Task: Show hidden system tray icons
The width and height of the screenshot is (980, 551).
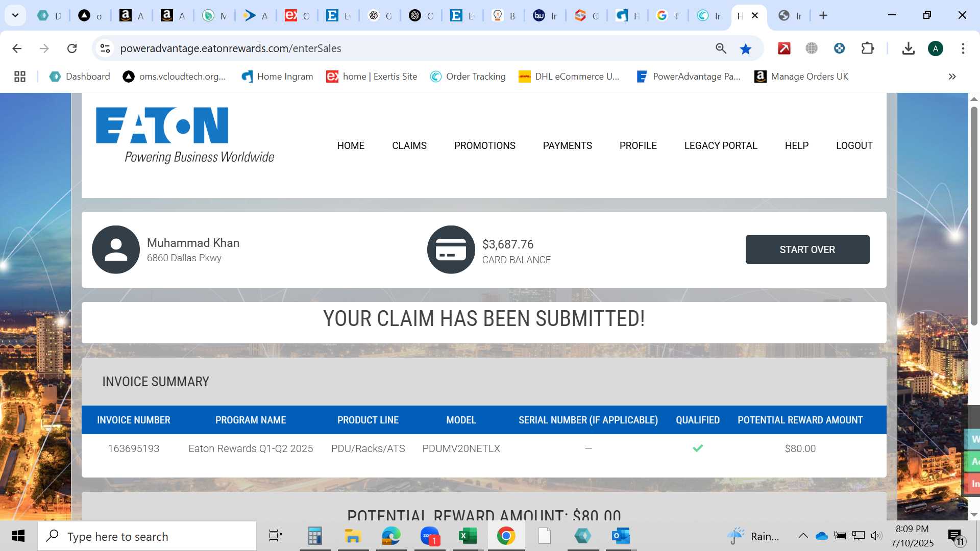Action: point(803,536)
